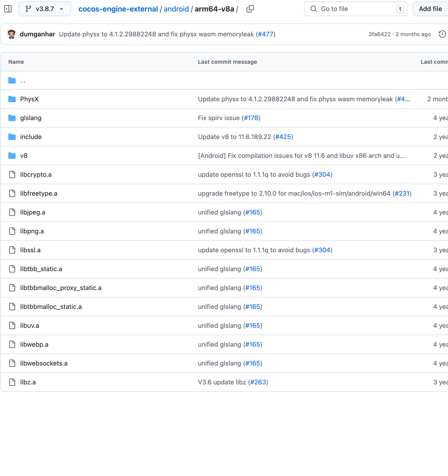Open the dumganhar author link

37,34
